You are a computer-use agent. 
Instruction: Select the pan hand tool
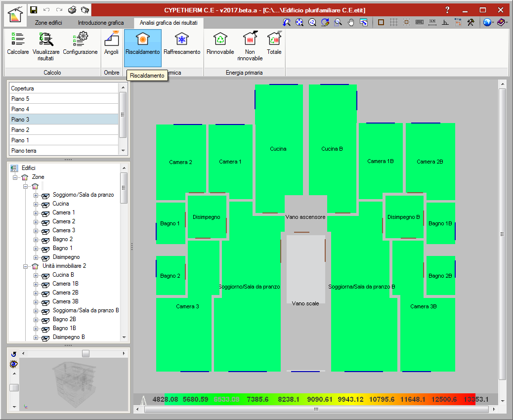pyautogui.click(x=351, y=22)
